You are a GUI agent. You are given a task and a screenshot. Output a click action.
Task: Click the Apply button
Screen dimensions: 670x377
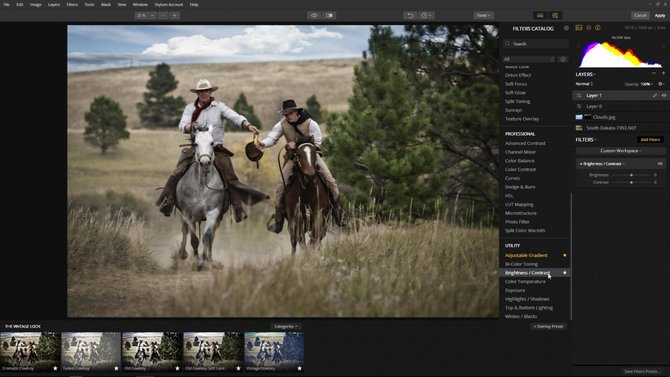coord(660,15)
